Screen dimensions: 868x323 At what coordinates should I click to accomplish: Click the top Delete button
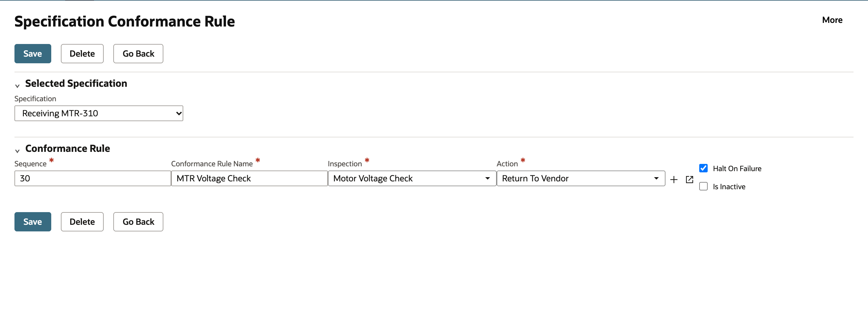[x=82, y=54]
